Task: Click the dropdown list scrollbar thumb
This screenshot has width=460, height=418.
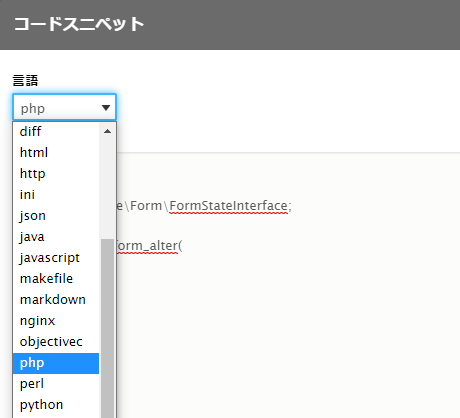Action: (x=107, y=328)
